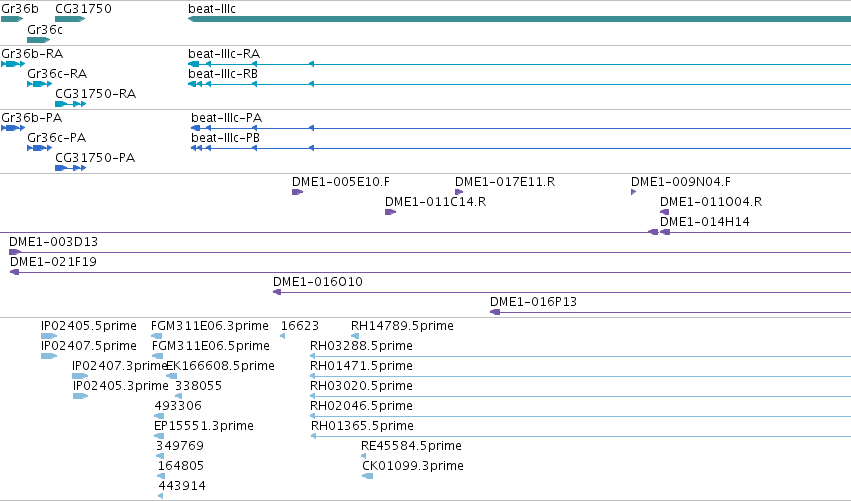
Task: Select the DME1-011O04.R clone end marker
Action: [664, 212]
